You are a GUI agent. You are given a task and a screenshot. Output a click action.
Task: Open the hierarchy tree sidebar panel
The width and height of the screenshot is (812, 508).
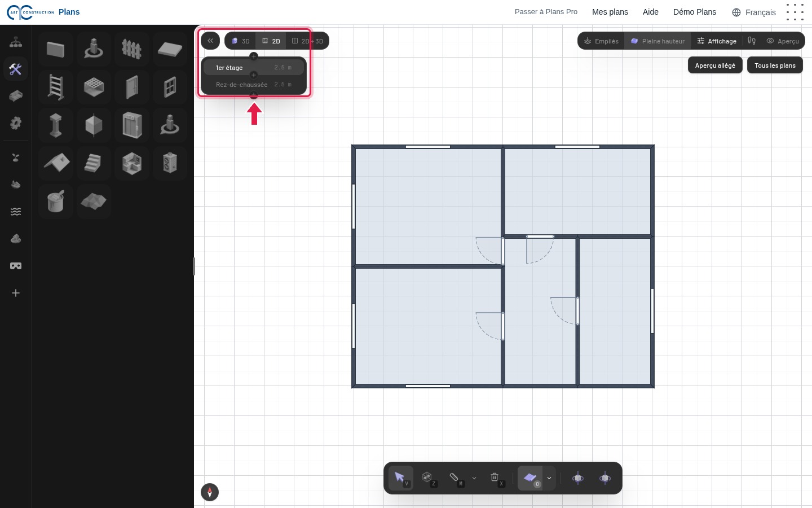tap(16, 42)
